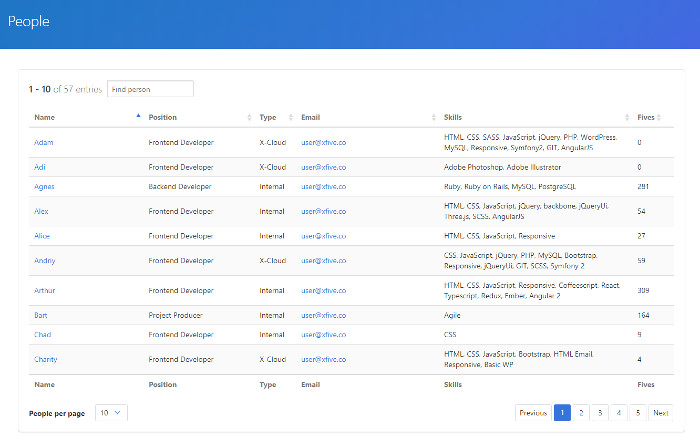This screenshot has height=438, width=700.
Task: Click the Fives column header
Action: pyautogui.click(x=646, y=117)
